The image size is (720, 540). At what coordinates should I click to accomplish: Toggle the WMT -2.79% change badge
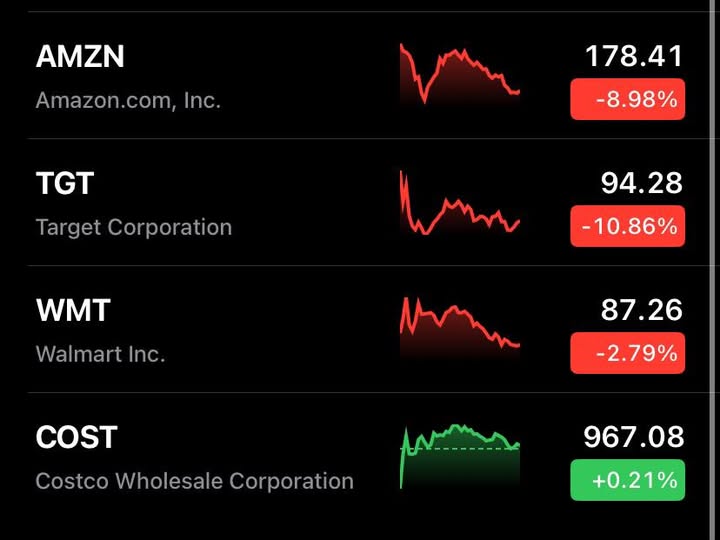click(628, 353)
